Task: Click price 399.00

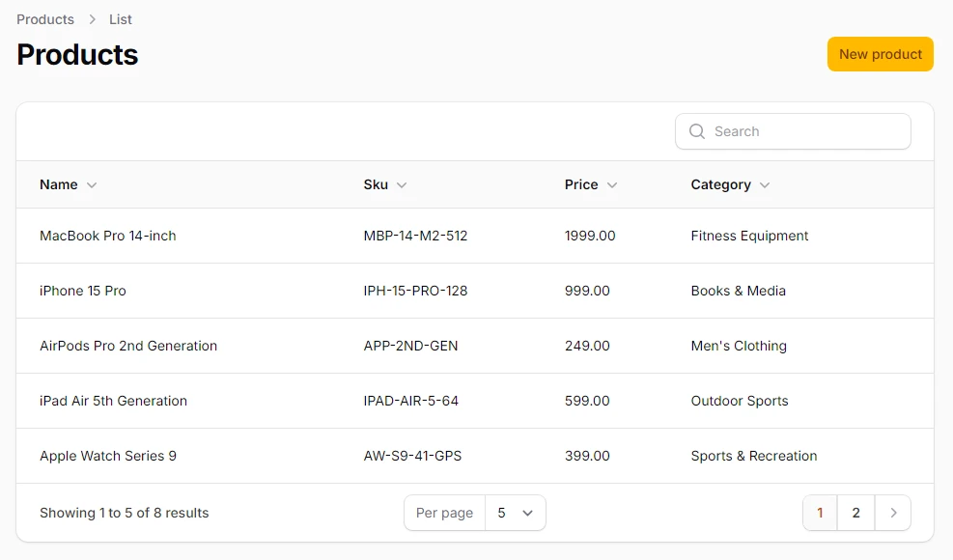Action: pos(587,456)
